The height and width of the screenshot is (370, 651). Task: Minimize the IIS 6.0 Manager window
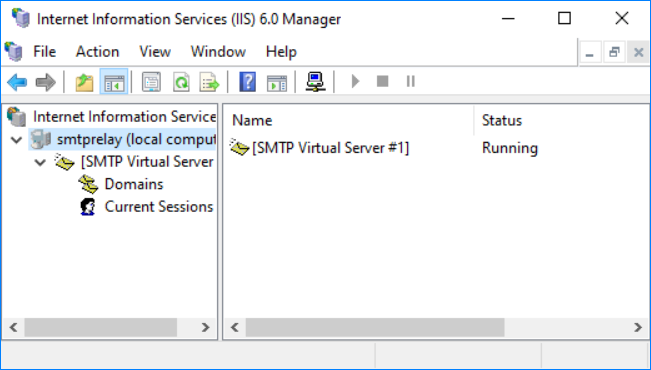508,18
